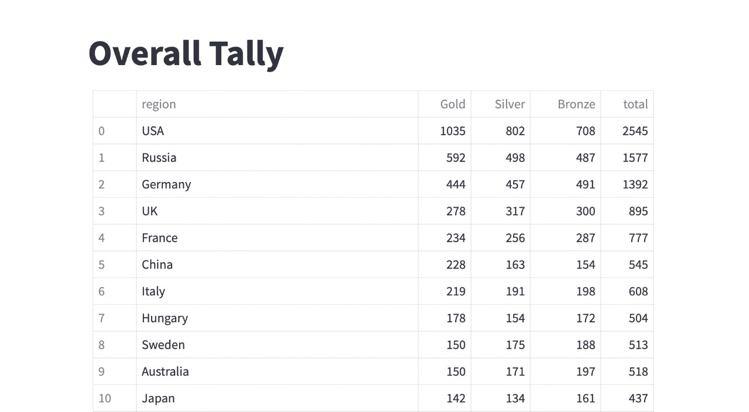Screen dimensions: 749x412
Task: Click the USA total value 2545
Action: point(627,131)
